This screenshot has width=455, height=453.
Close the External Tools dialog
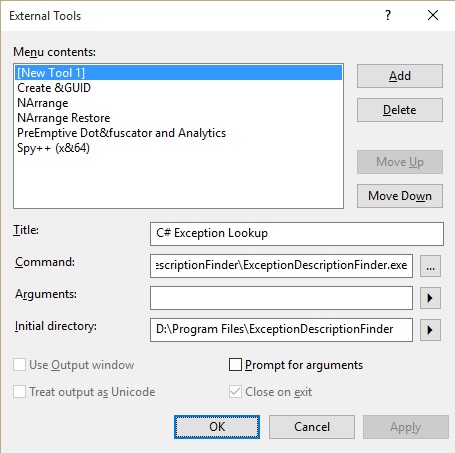coord(433,15)
